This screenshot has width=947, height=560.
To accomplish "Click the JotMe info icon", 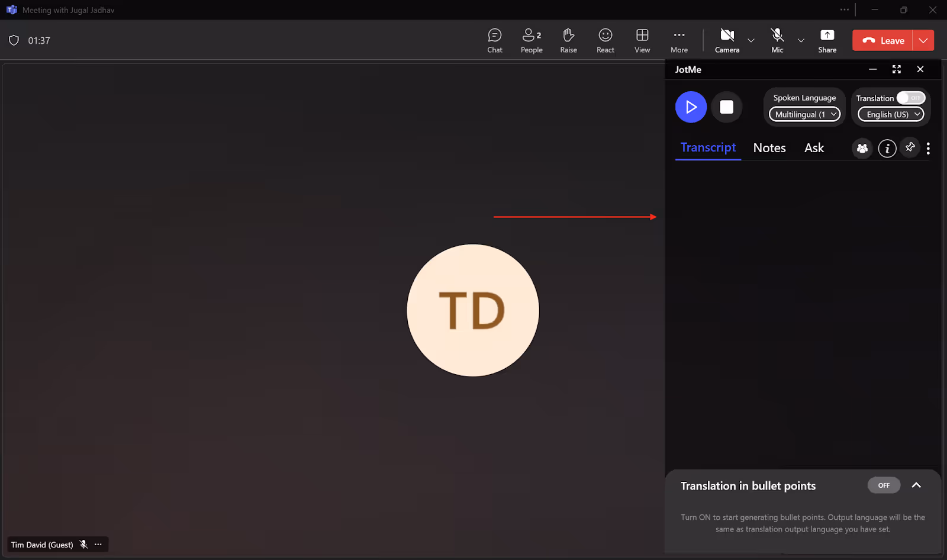I will 887,149.
